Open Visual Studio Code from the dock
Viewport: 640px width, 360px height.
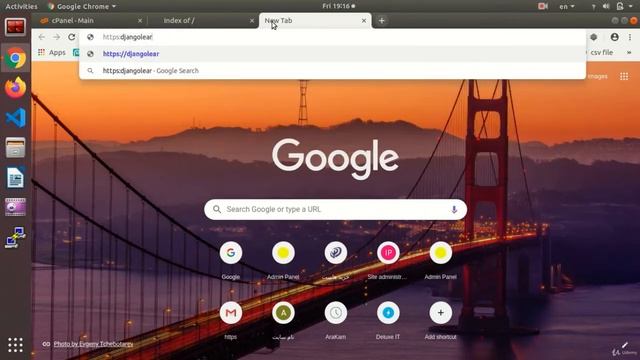point(16,118)
